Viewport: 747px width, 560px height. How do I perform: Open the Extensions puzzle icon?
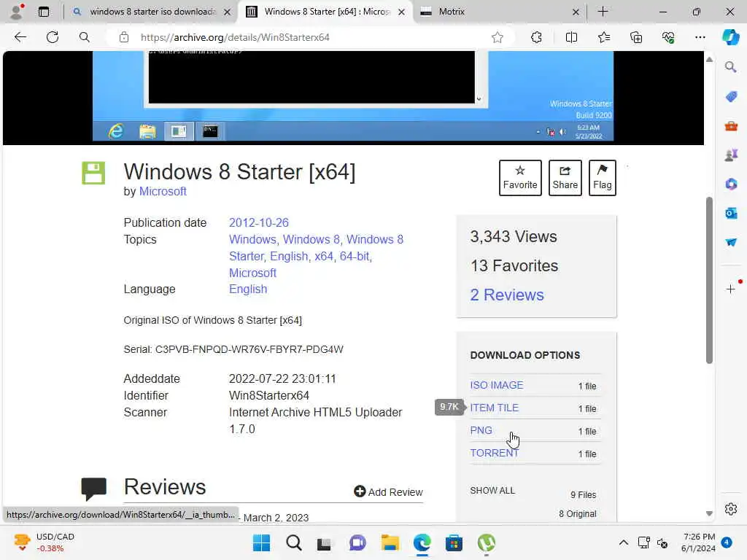pos(536,37)
